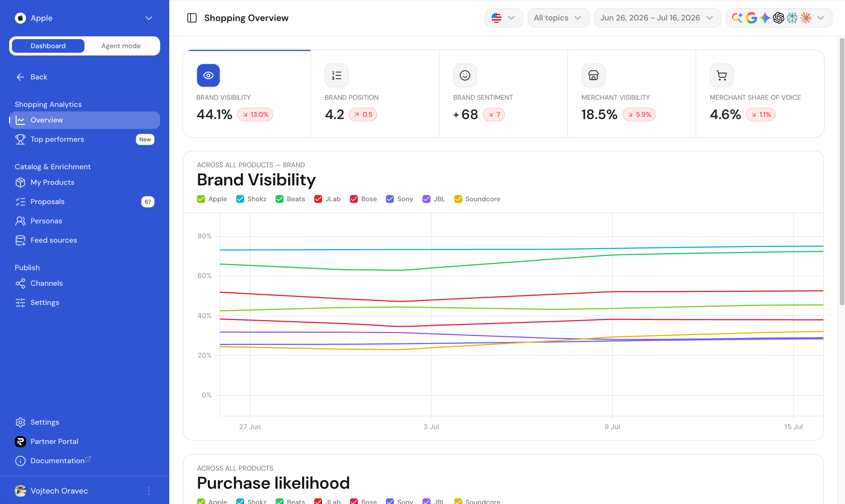Click Vojtech Oravec avatar

click(x=20, y=491)
